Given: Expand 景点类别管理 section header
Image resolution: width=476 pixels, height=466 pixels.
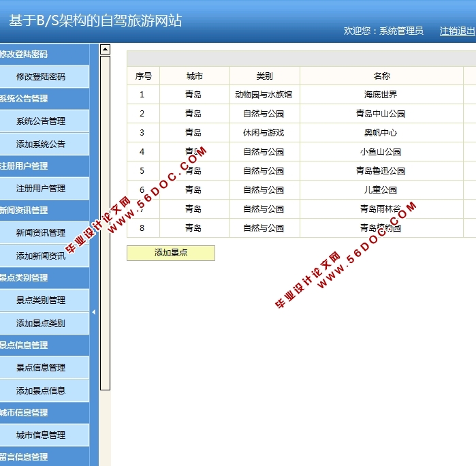Looking at the screenshot, I should (x=44, y=278).
